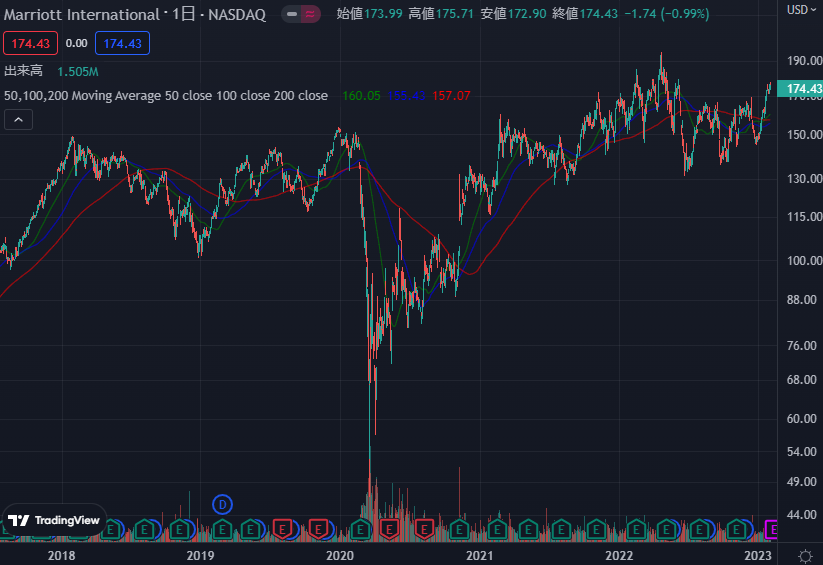The image size is (823, 565).
Task: Click the second red earnings marker of 2020
Action: (424, 529)
